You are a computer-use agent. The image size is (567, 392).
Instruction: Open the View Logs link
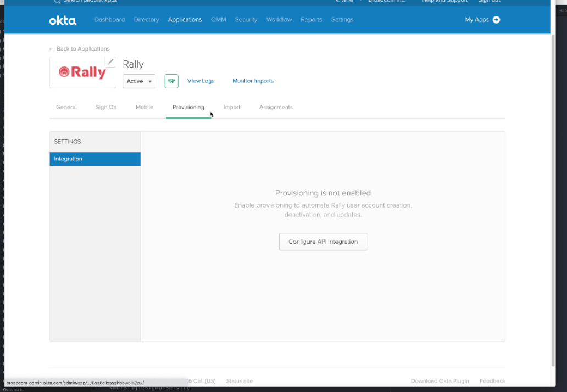[201, 81]
